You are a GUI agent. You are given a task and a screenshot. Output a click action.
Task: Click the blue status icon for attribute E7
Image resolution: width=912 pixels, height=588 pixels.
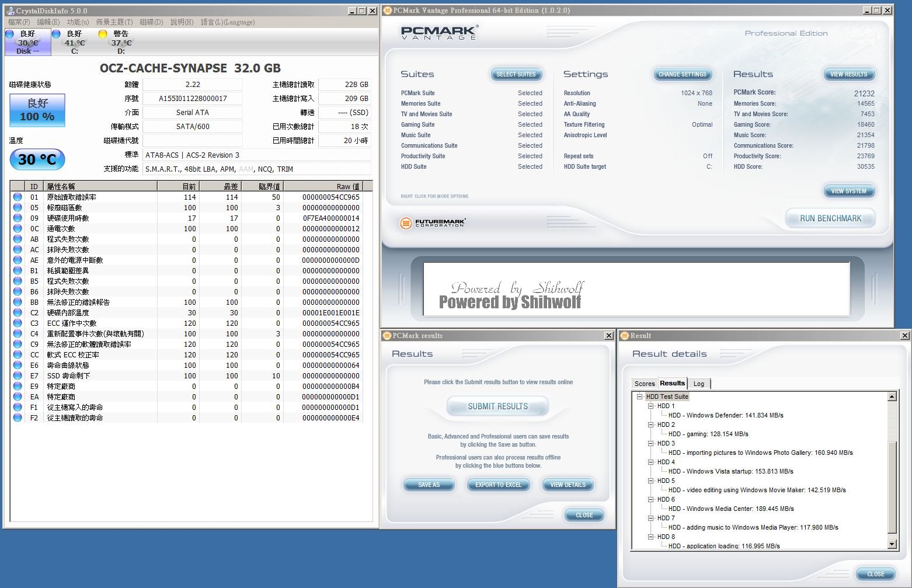pyautogui.click(x=18, y=376)
